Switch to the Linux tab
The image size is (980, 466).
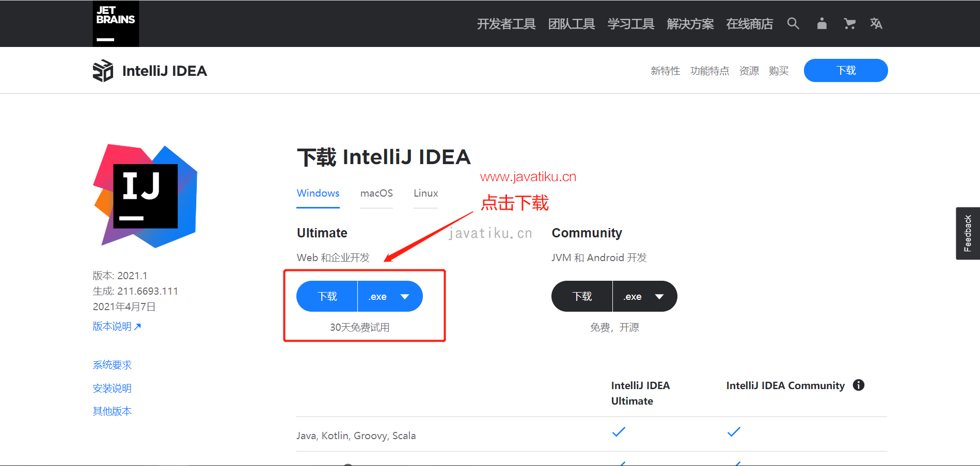coord(425,193)
